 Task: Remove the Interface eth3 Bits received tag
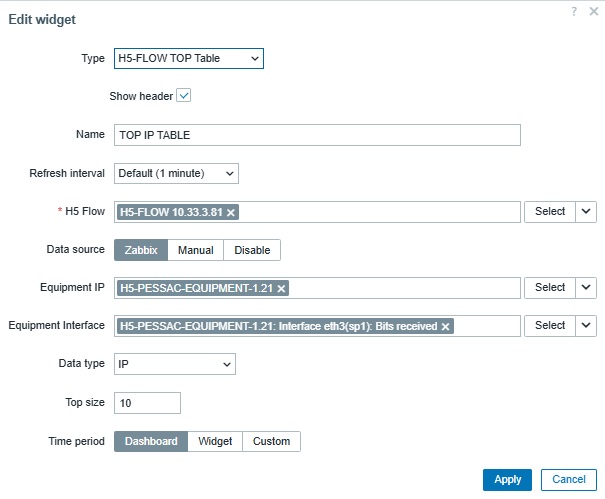(445, 326)
